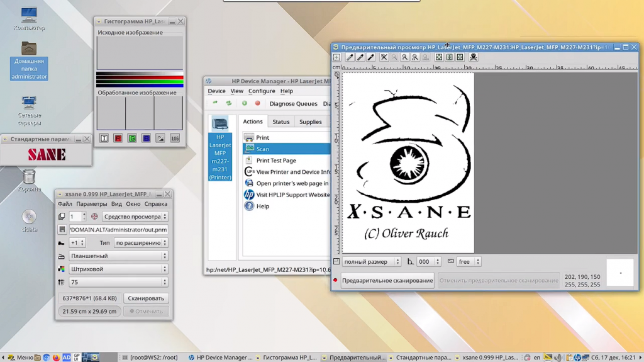This screenshot has height=362, width=644.
Task: Toggle blue channel in histogram window
Action: tap(146, 139)
